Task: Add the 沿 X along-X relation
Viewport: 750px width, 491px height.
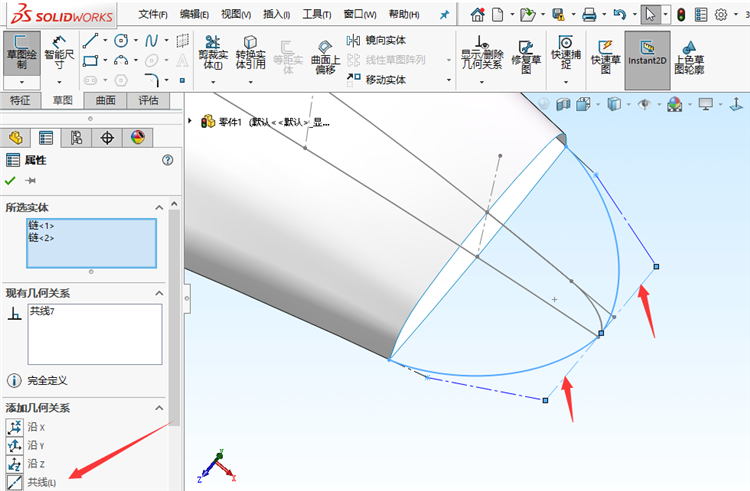Action: tap(25, 427)
